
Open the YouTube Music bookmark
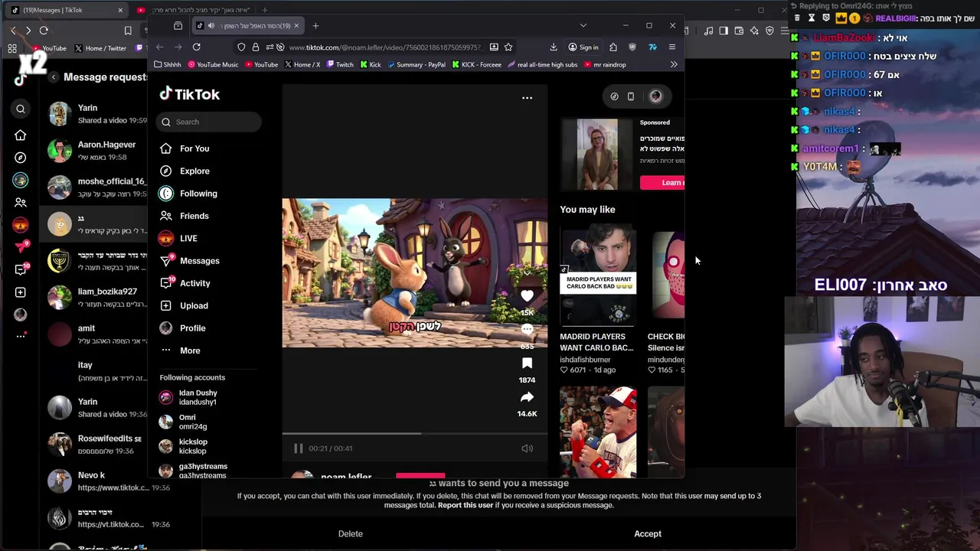213,65
